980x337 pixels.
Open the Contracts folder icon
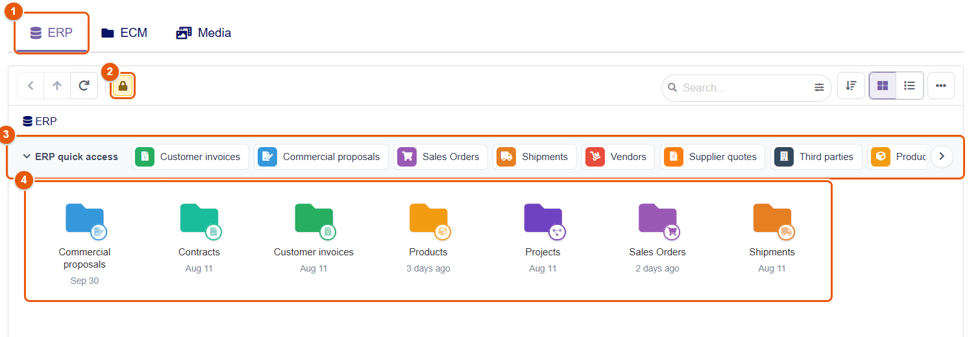click(199, 220)
